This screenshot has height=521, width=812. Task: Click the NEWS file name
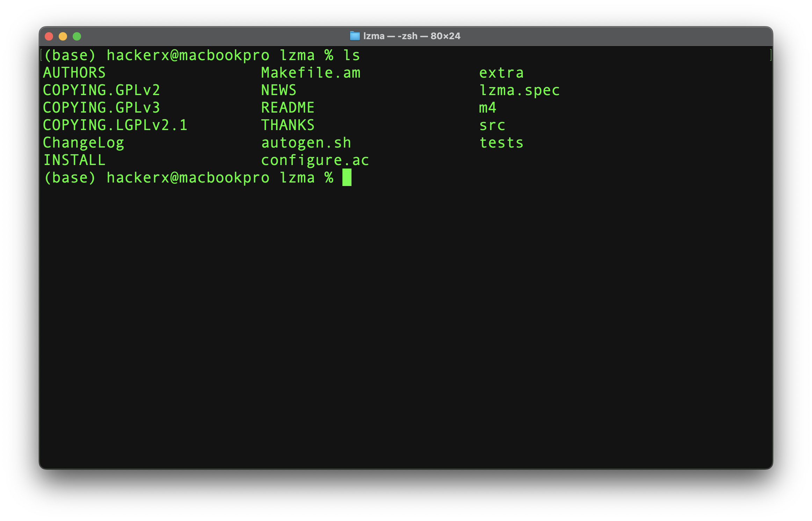point(279,90)
